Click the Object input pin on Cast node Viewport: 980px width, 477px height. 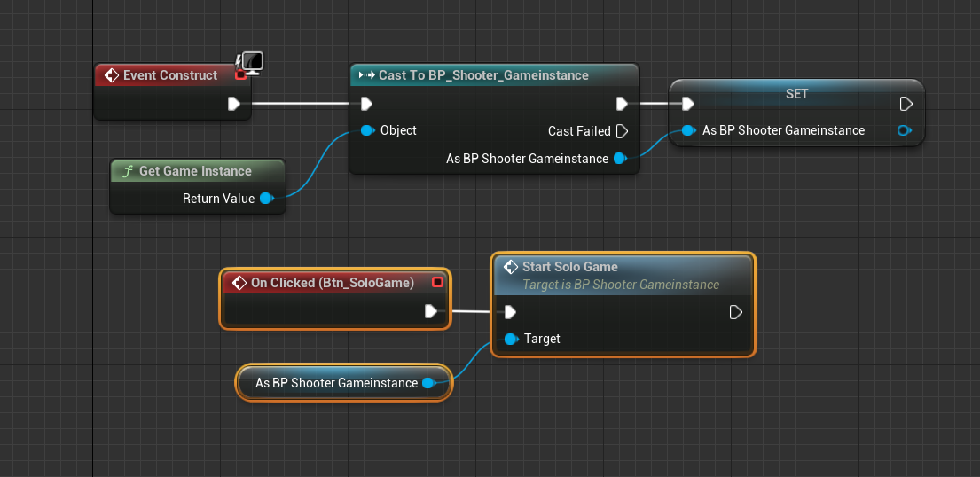point(367,130)
